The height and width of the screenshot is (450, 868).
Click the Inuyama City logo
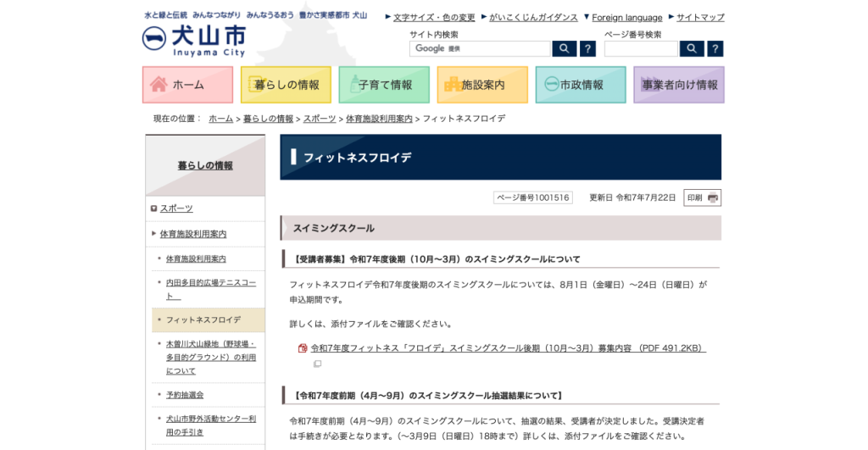(194, 41)
